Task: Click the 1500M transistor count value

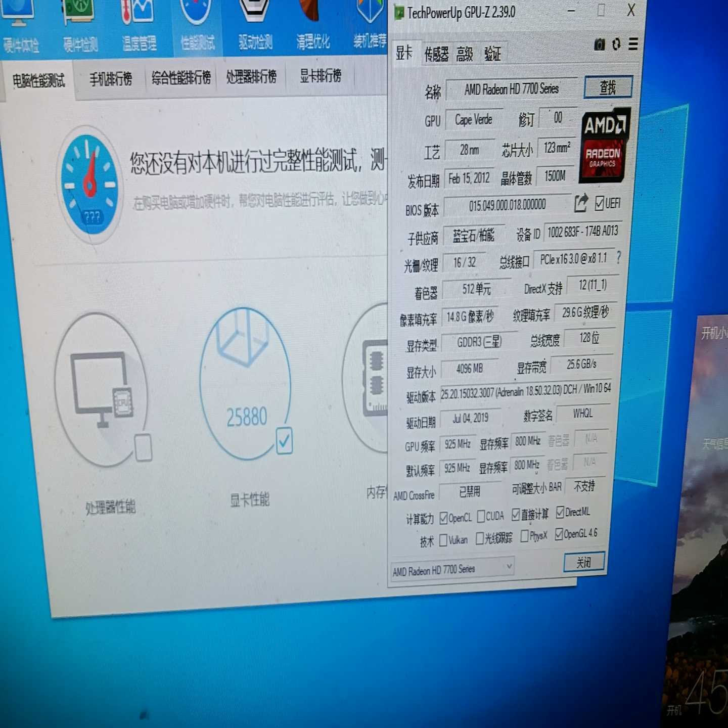Action: pyautogui.click(x=555, y=176)
